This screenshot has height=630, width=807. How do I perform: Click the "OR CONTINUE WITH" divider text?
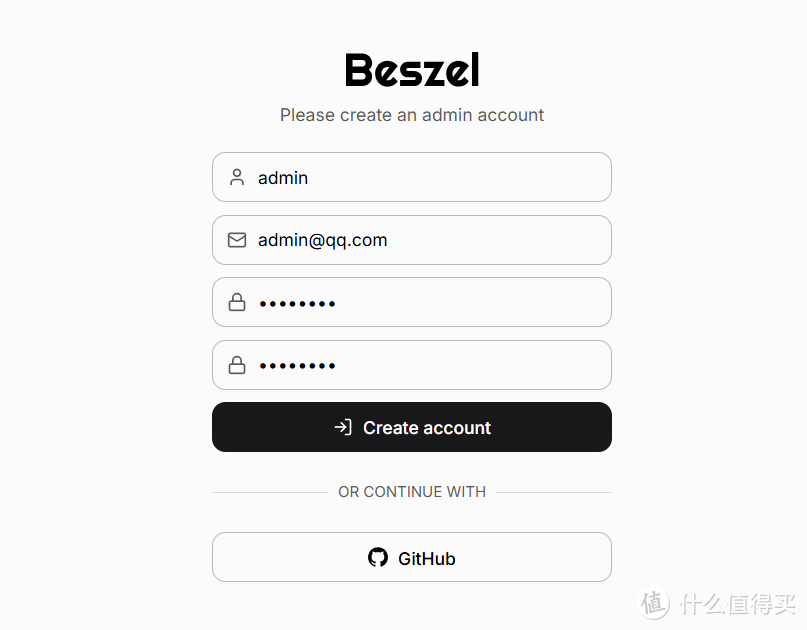click(412, 492)
